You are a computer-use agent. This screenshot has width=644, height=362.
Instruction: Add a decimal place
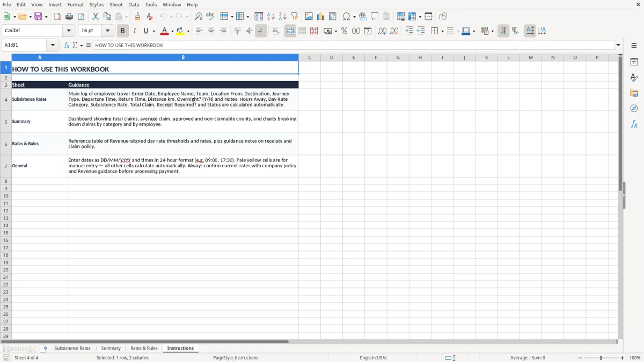click(382, 31)
